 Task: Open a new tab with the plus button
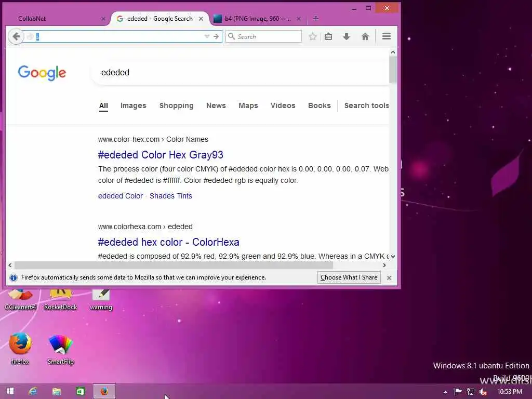pos(315,19)
